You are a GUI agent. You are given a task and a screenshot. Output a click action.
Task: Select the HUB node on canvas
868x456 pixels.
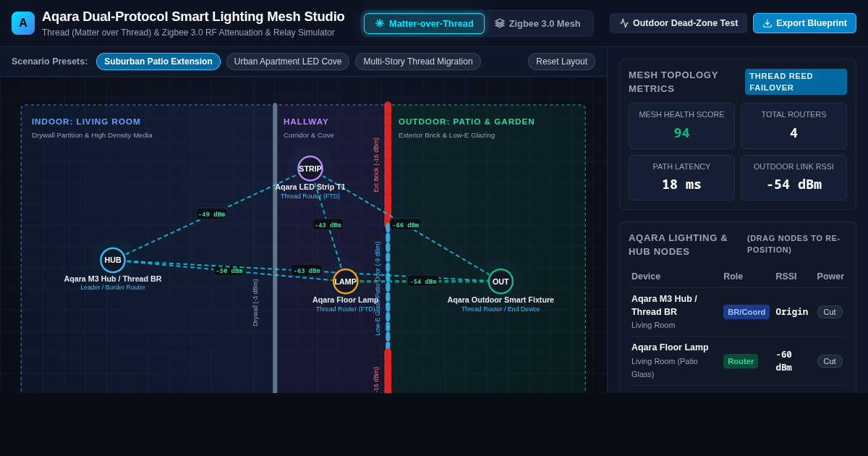click(x=113, y=260)
